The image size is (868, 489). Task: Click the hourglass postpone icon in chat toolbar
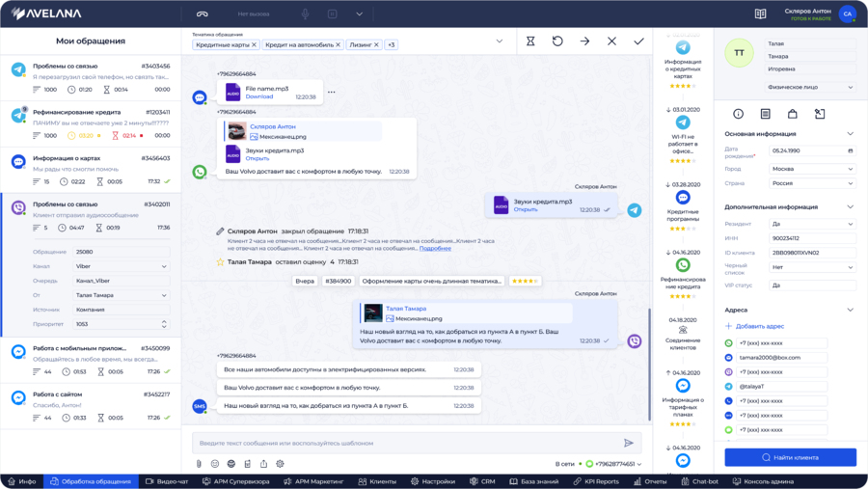[x=530, y=41]
